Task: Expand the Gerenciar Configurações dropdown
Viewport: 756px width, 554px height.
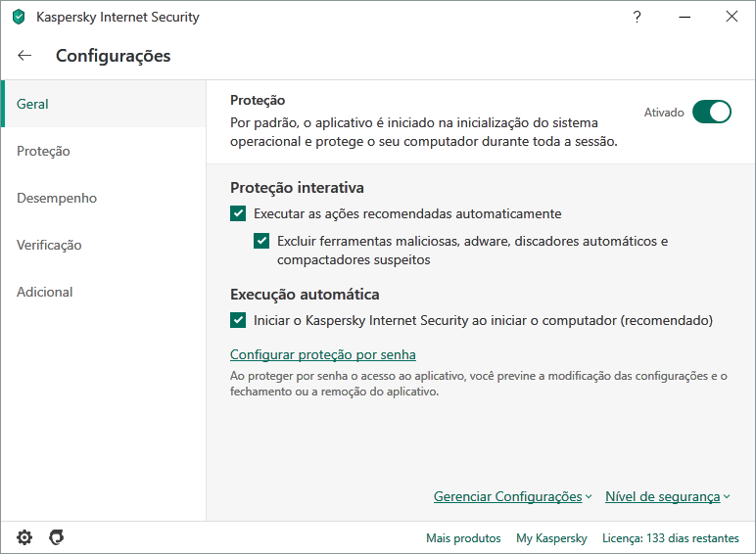Action: pos(512,497)
